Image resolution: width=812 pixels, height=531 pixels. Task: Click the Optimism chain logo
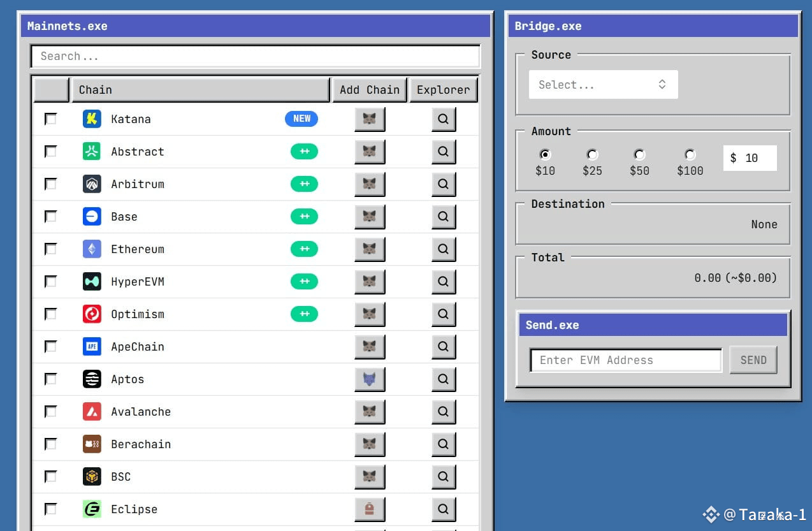pos(92,314)
